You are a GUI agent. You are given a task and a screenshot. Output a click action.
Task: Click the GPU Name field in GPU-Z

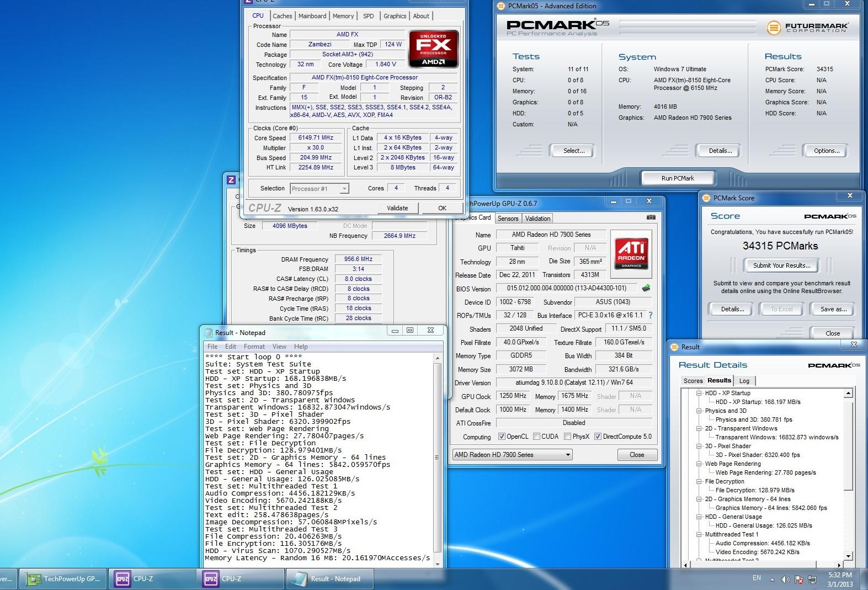[x=551, y=235]
